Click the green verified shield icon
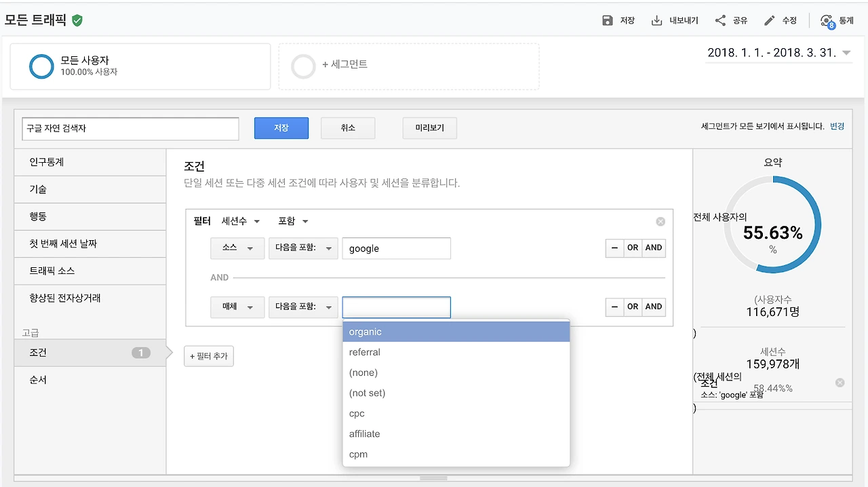This screenshot has height=487, width=868. coord(77,20)
